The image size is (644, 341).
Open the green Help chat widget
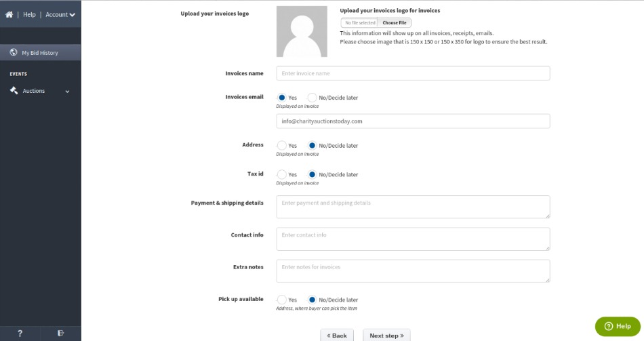point(617,326)
